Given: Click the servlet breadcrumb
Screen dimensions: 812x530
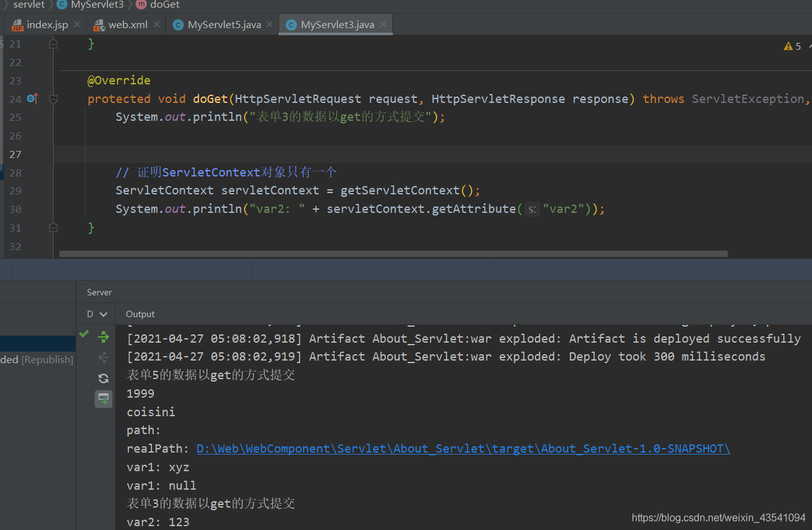Looking at the screenshot, I should (29, 4).
